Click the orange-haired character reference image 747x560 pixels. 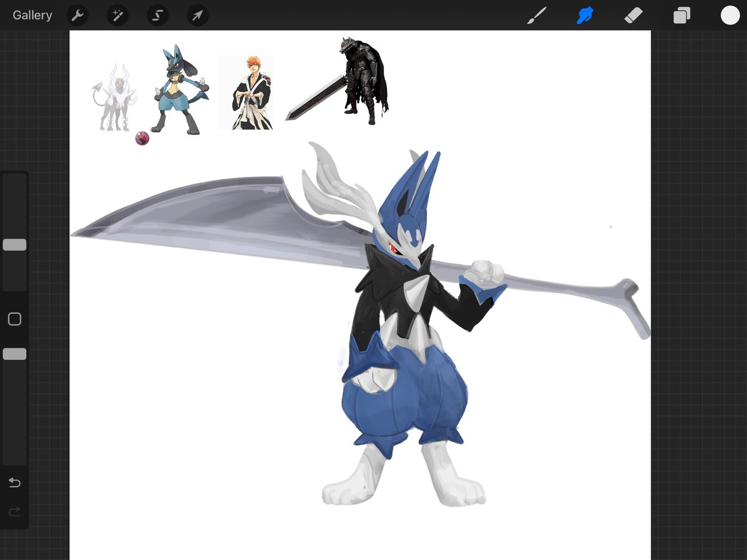point(246,92)
